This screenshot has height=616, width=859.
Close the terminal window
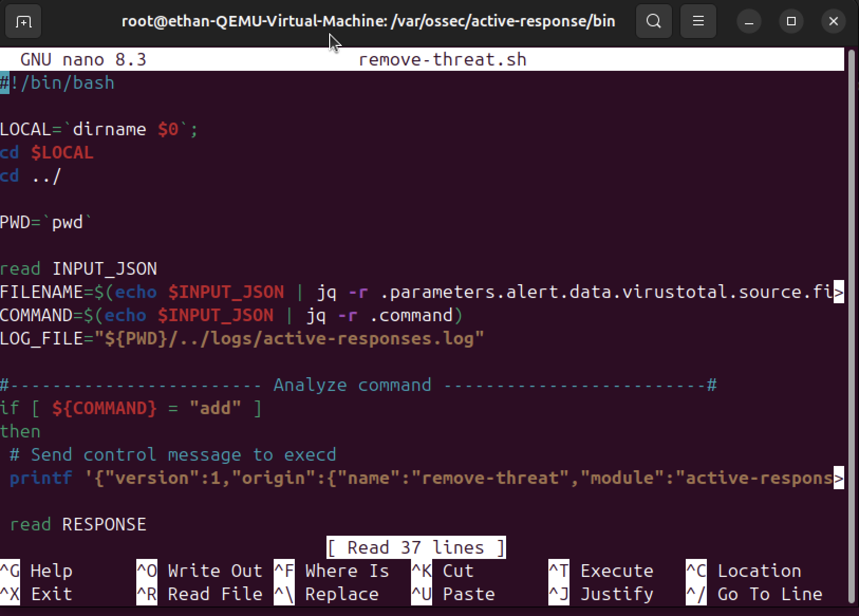[x=833, y=22]
